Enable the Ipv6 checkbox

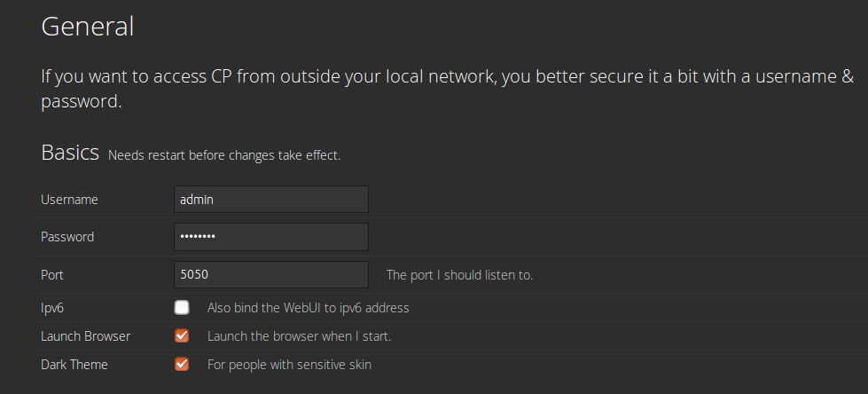182,308
